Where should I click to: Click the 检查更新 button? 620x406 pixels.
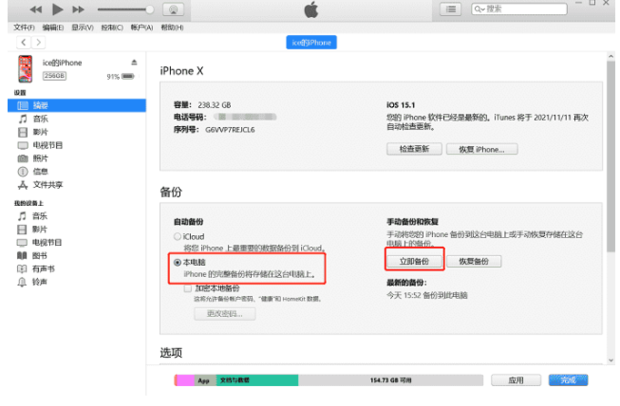(x=414, y=149)
